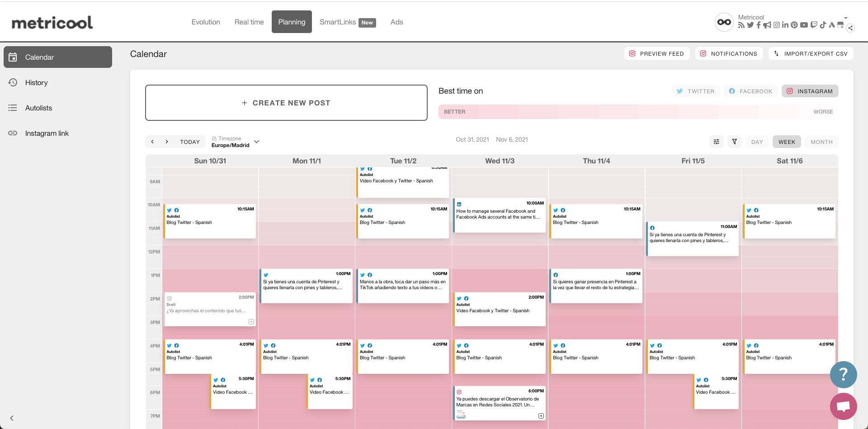Viewport: 868px width, 429px height.
Task: Show best time for Facebook
Action: tap(750, 91)
